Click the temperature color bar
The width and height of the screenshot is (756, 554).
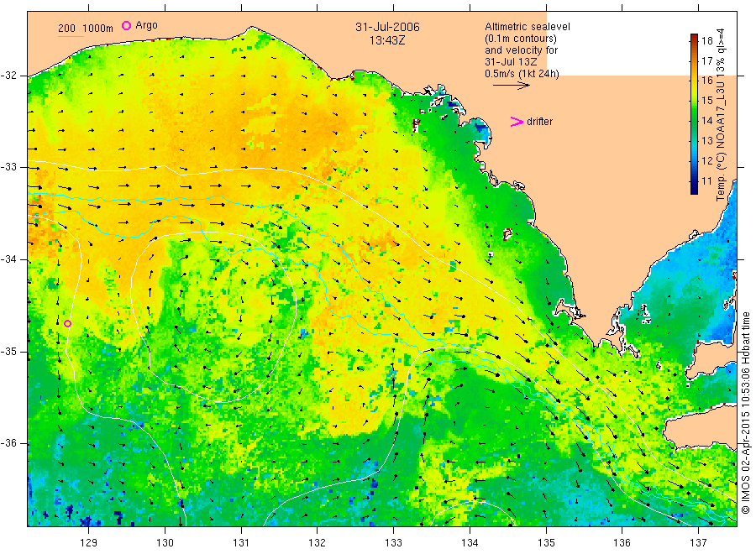tap(694, 114)
